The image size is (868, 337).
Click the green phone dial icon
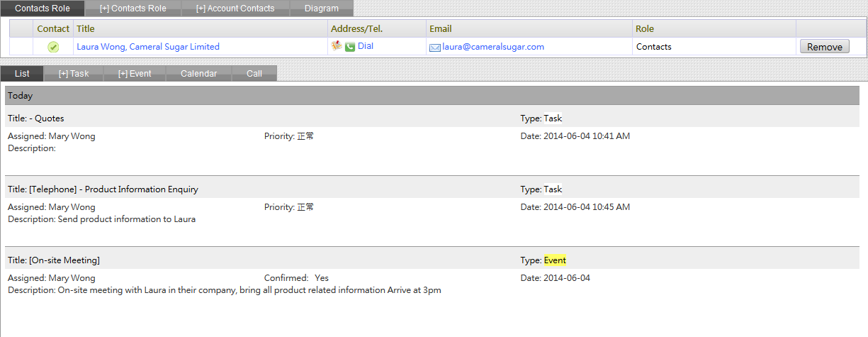[350, 47]
